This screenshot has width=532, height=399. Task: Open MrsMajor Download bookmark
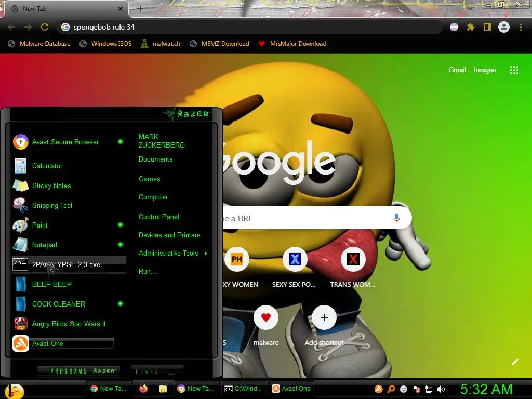(x=292, y=44)
